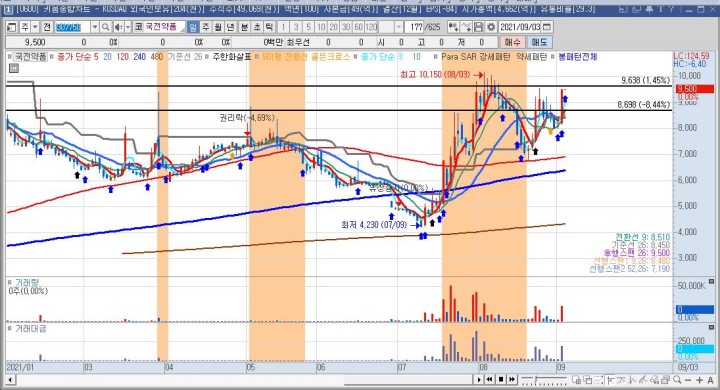Select the 120 interval button
The width and height of the screenshot is (720, 390).
pos(371,27)
